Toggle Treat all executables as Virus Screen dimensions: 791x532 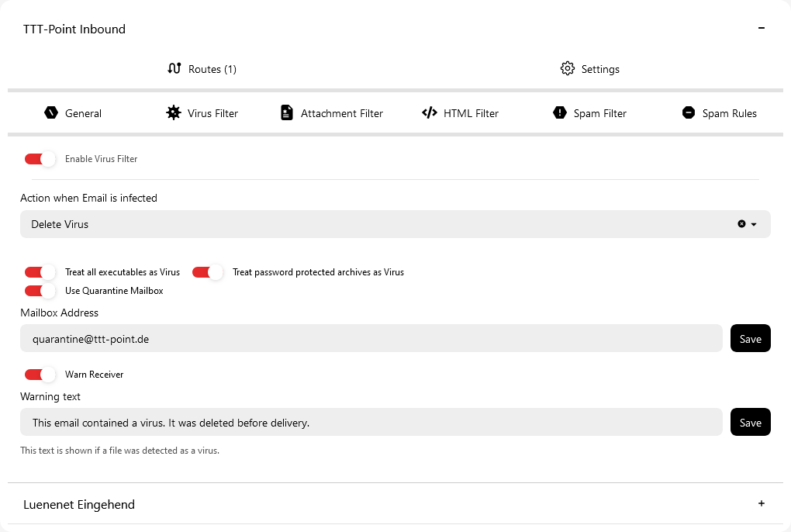tap(40, 272)
